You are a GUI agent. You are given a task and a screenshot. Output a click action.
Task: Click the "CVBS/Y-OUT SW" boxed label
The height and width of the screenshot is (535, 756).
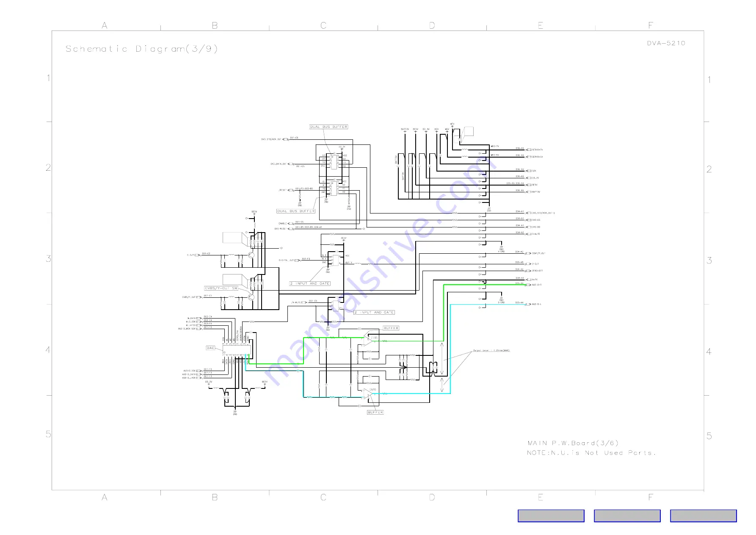click(x=221, y=288)
